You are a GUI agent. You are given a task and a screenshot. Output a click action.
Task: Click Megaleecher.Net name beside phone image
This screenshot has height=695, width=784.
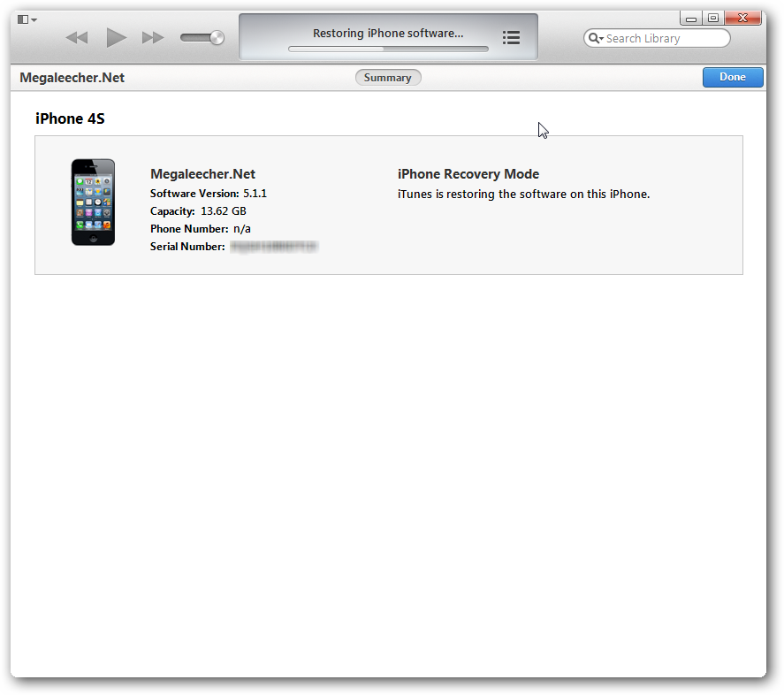pyautogui.click(x=202, y=174)
